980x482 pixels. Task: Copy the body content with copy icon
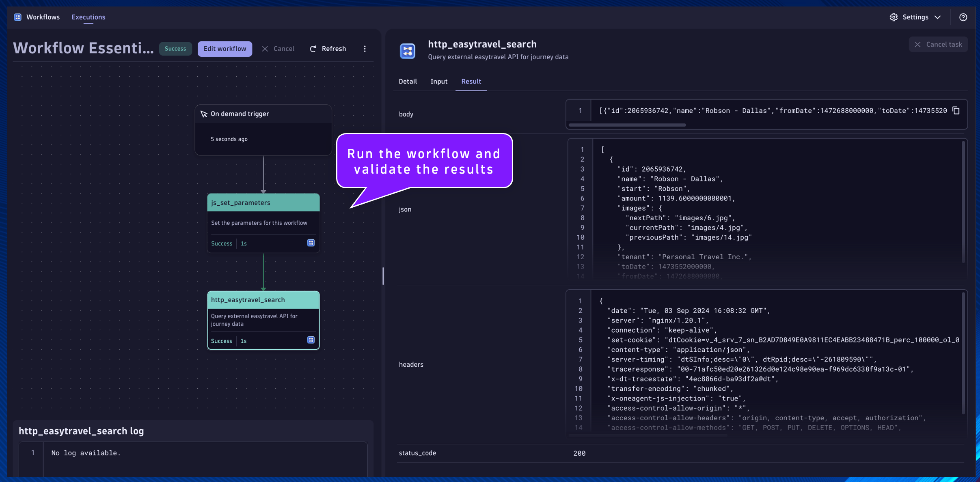click(x=956, y=111)
